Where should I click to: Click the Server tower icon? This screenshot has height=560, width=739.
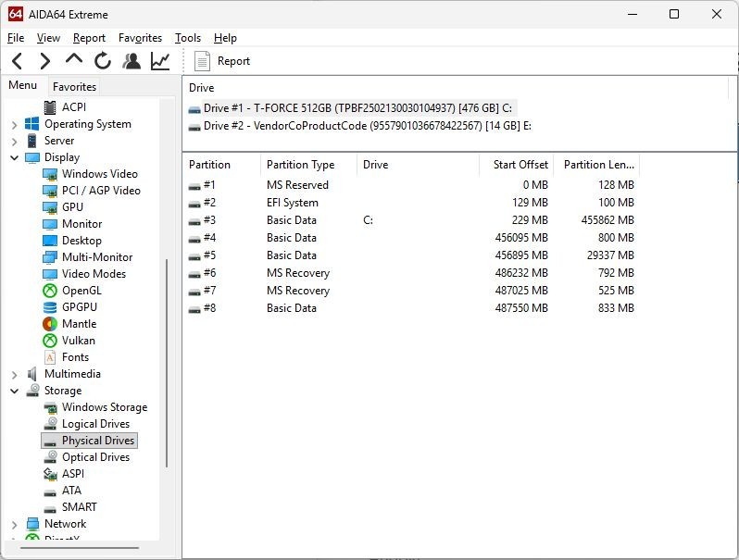click(x=32, y=141)
